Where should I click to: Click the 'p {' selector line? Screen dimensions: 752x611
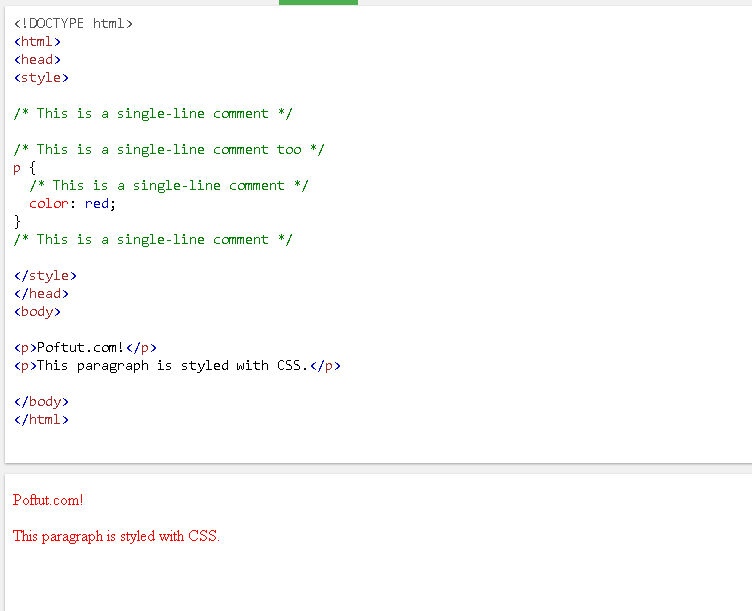click(x=24, y=168)
